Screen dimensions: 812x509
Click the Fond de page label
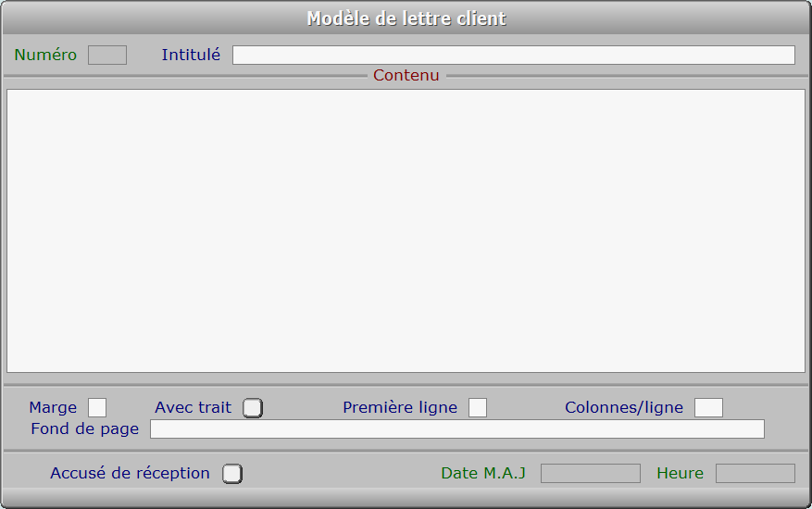[x=85, y=428]
